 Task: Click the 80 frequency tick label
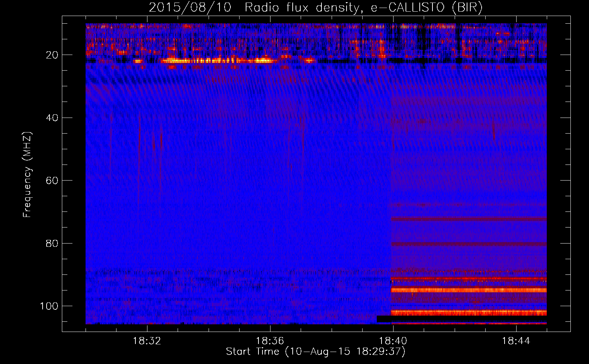pos(52,243)
